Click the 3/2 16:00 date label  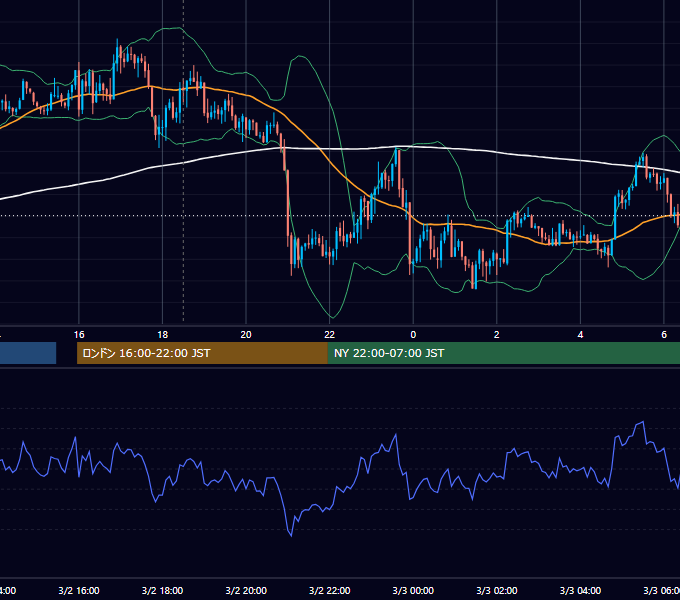pos(79,590)
